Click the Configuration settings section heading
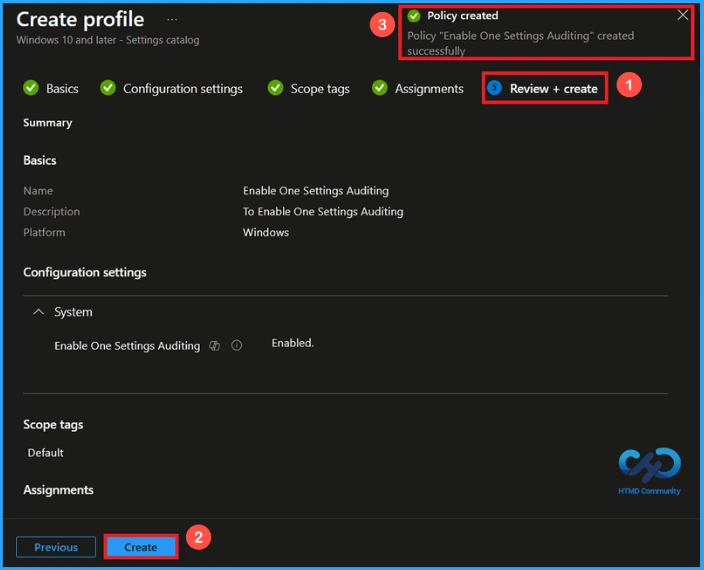704x570 pixels. [x=85, y=272]
